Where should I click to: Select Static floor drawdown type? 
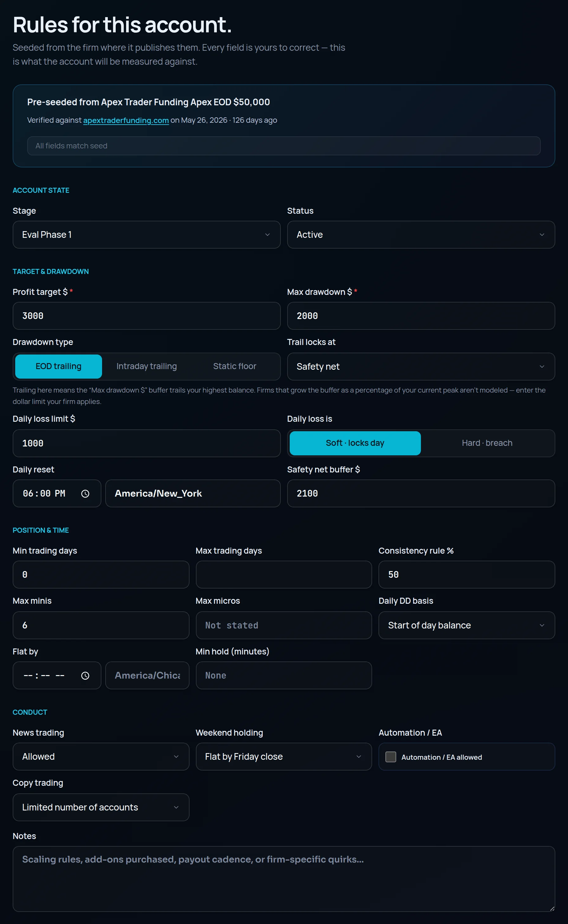(x=235, y=366)
